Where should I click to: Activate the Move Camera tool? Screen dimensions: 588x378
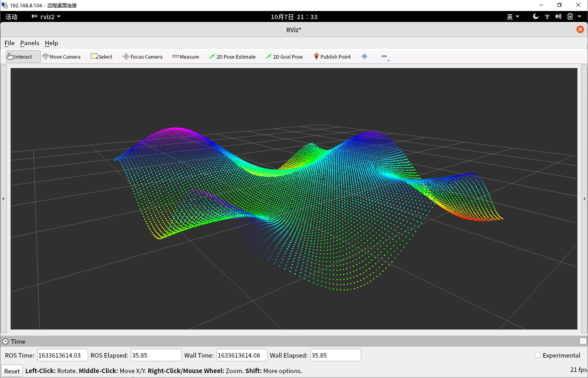62,57
